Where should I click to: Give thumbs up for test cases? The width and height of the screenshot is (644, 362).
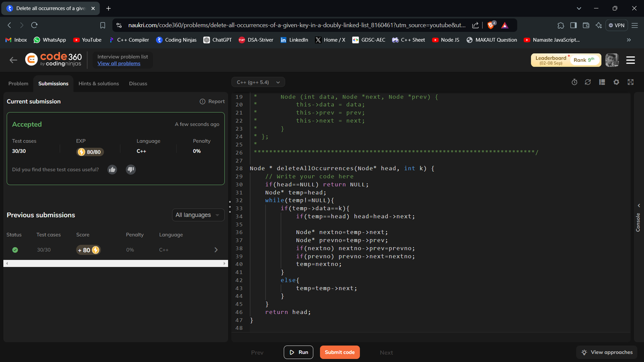[112, 170]
